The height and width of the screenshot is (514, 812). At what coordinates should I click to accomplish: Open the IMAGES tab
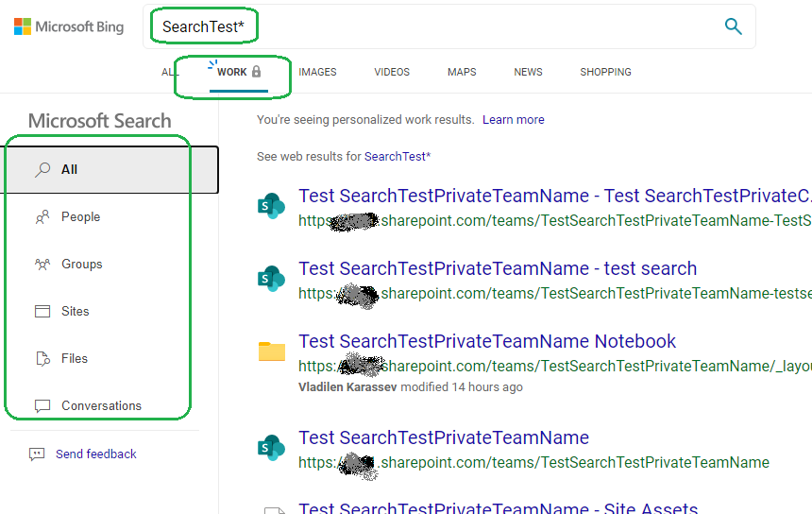[317, 72]
